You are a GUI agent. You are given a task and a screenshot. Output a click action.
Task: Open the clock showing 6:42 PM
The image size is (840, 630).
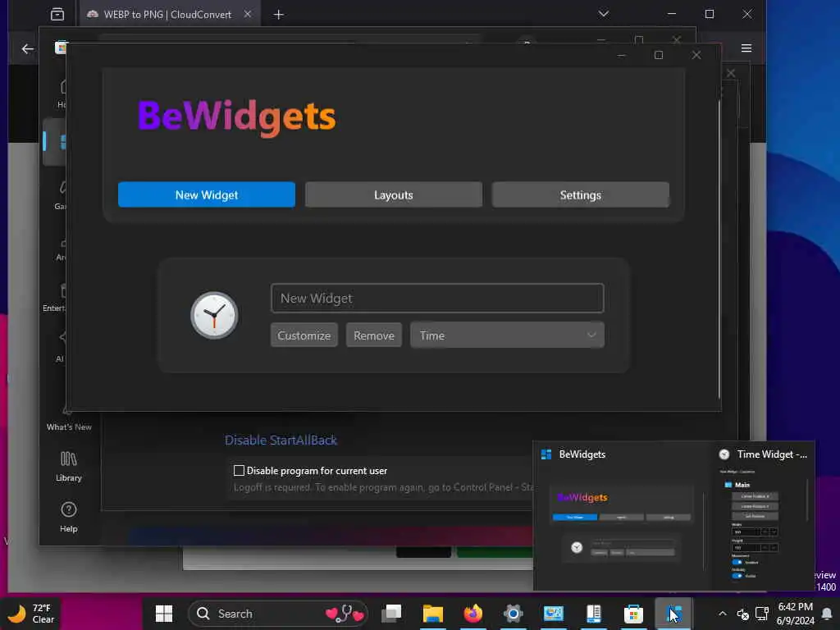click(795, 614)
